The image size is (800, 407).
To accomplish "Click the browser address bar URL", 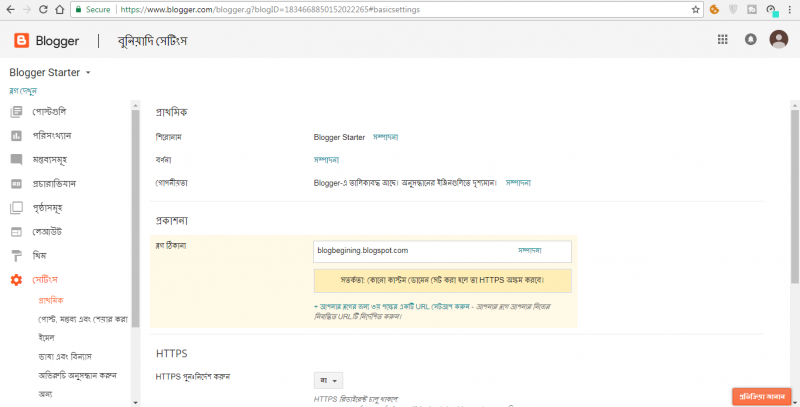I will point(270,10).
